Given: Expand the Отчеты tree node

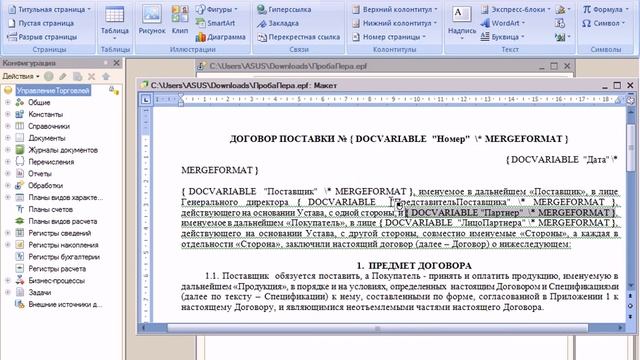Looking at the screenshot, I should point(7,173).
